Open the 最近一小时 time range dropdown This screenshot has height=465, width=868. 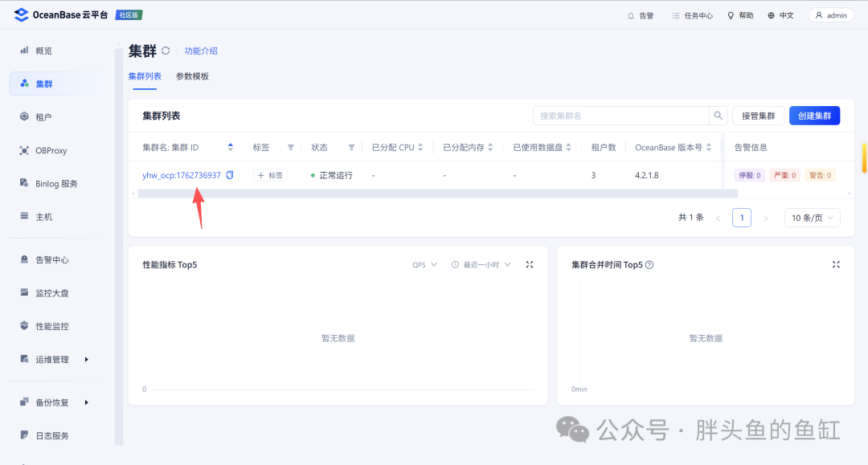pos(481,265)
